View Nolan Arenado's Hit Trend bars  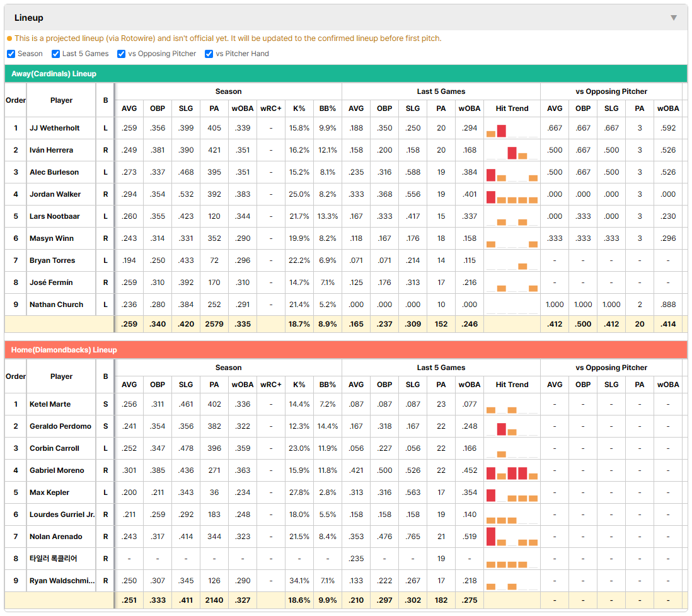tap(512, 537)
